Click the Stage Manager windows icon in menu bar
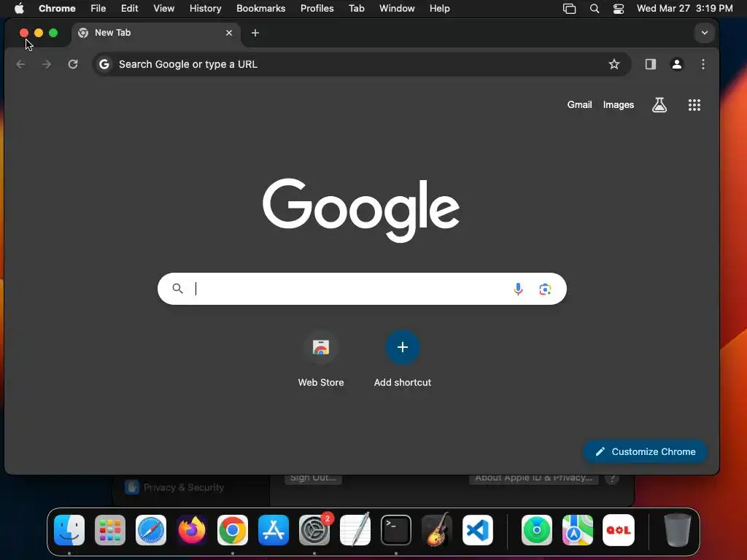 tap(569, 9)
